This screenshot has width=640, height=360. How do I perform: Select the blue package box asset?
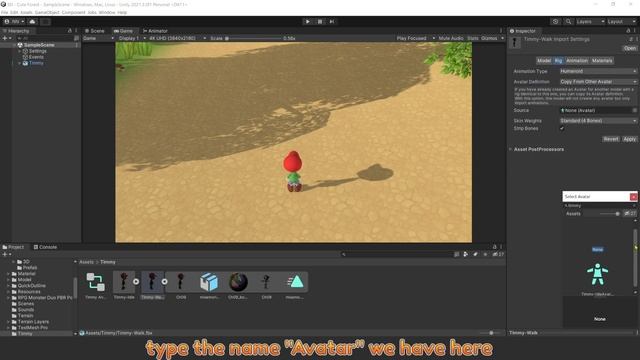pos(209,282)
